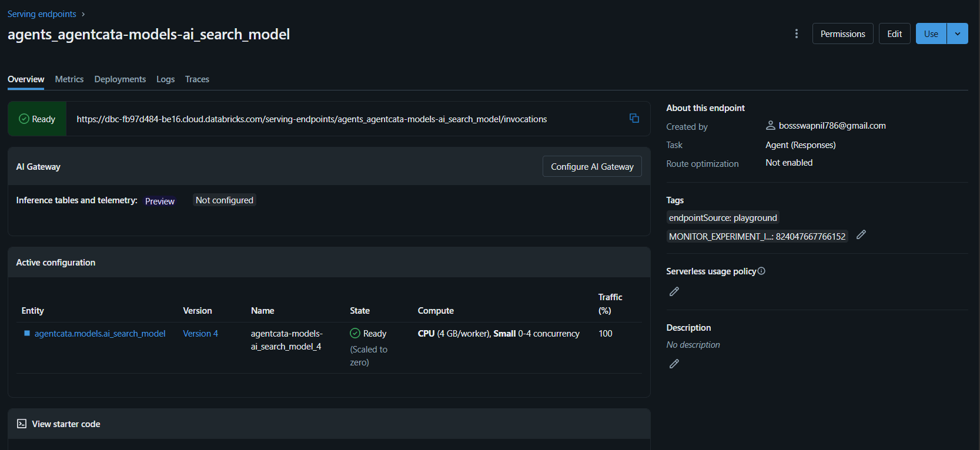Click the Preview badge for inference tables
Viewport: 980px width, 450px height.
(160, 201)
